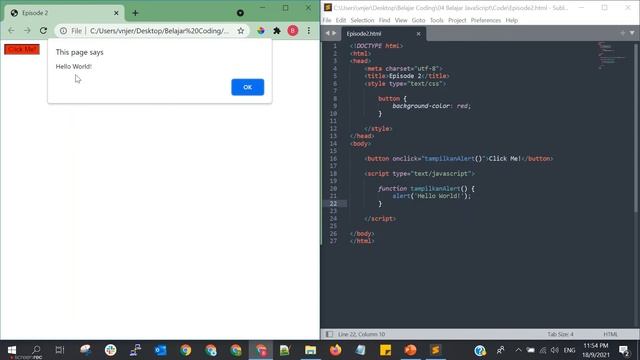Click Chrome's forward navigation arrow
The height and width of the screenshot is (360, 640).
click(27, 31)
